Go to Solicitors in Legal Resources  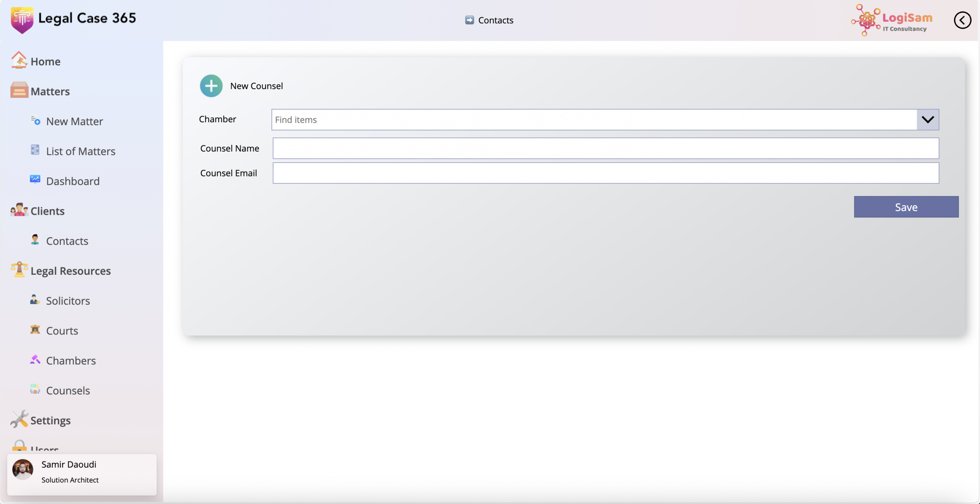coord(68,301)
